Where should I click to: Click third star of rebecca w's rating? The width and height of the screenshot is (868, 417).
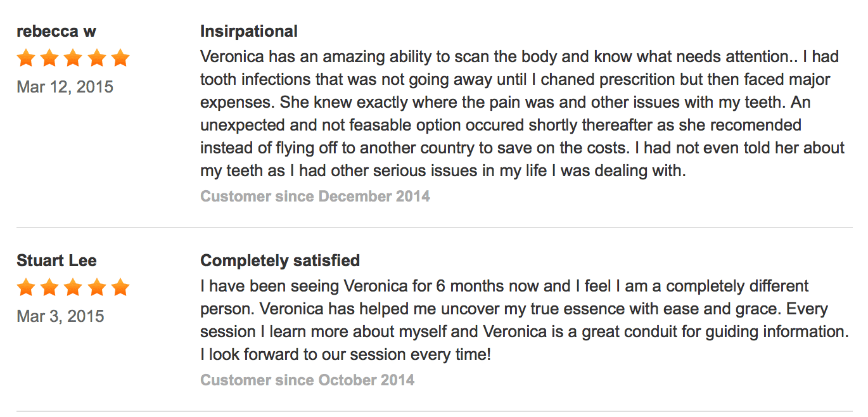pyautogui.click(x=73, y=59)
